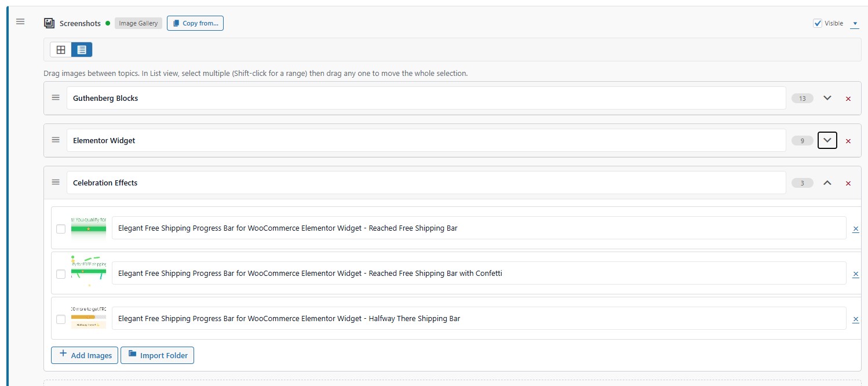Screen dimensions: 868x386
Task: Open the dropdown next to Visible
Action: [x=855, y=24]
